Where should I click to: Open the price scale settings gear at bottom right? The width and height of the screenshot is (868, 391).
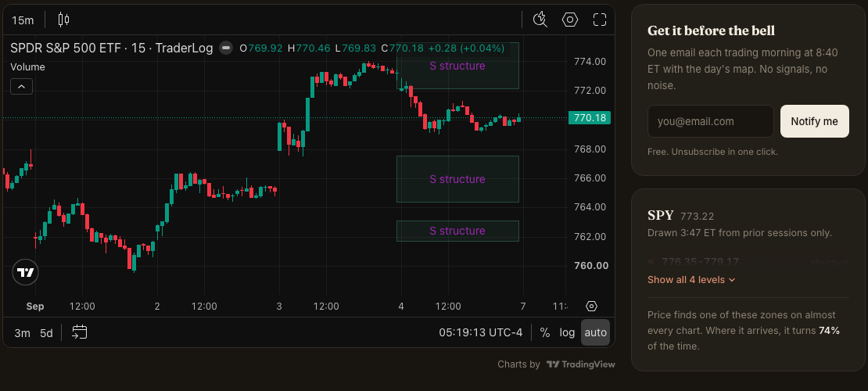tap(591, 307)
